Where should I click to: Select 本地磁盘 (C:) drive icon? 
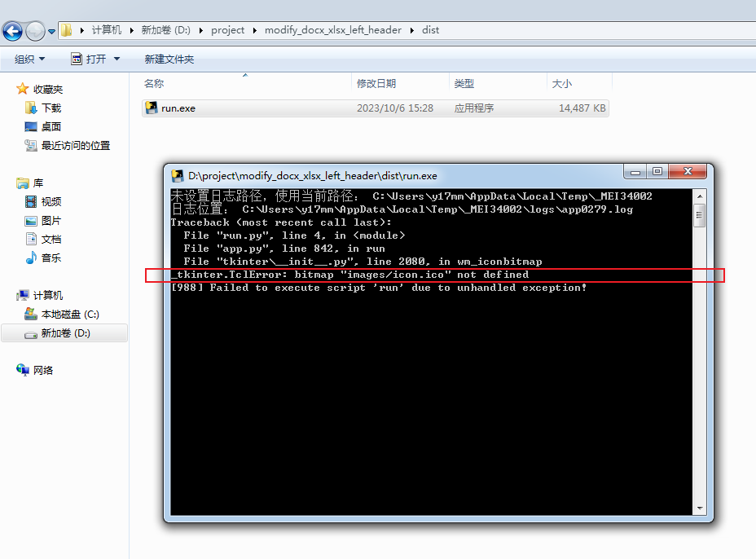tap(29, 314)
